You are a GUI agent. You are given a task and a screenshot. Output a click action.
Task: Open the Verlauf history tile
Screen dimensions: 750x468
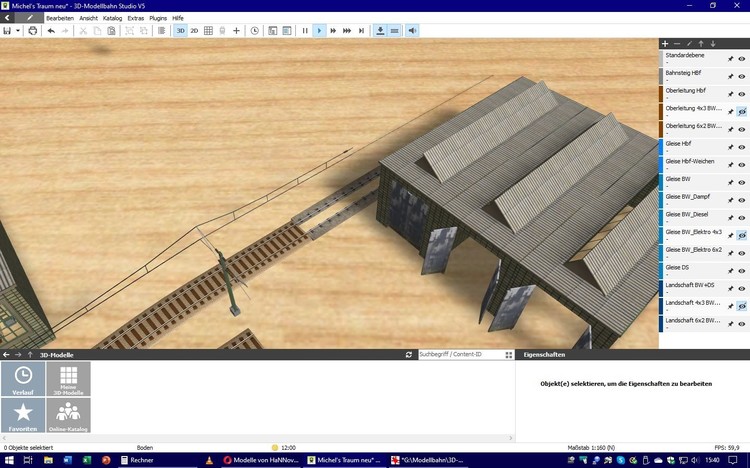(23, 379)
